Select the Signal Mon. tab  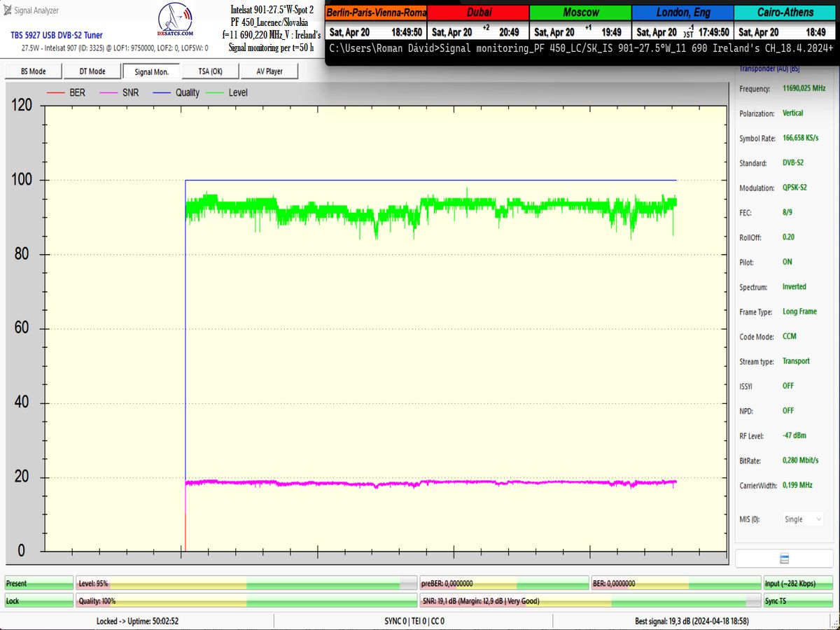[x=152, y=71]
